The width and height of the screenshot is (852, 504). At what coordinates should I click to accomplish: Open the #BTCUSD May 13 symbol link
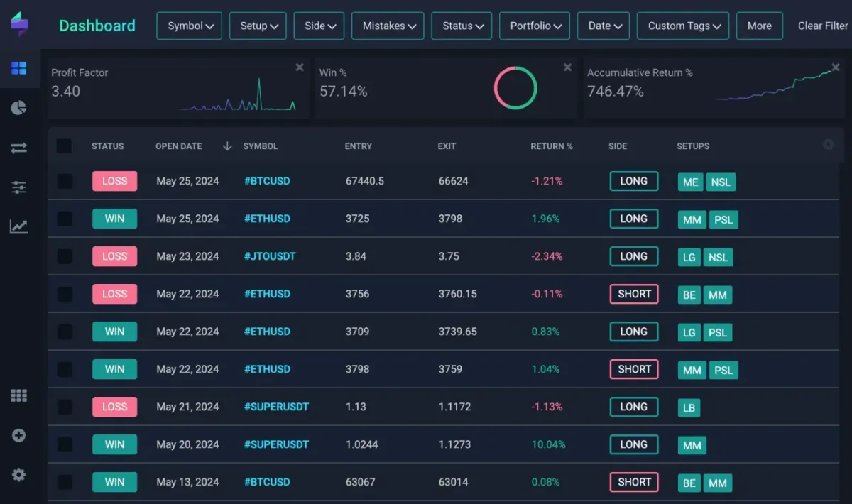point(267,482)
